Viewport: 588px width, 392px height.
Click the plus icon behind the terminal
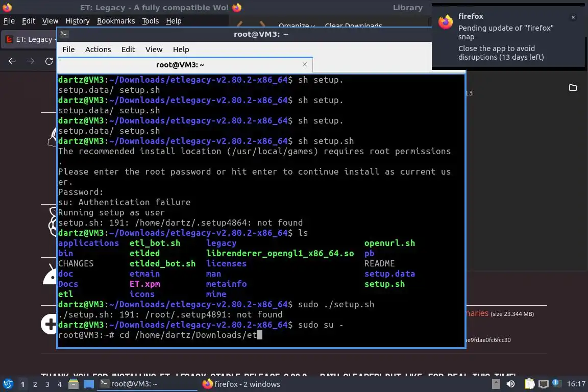click(50, 324)
